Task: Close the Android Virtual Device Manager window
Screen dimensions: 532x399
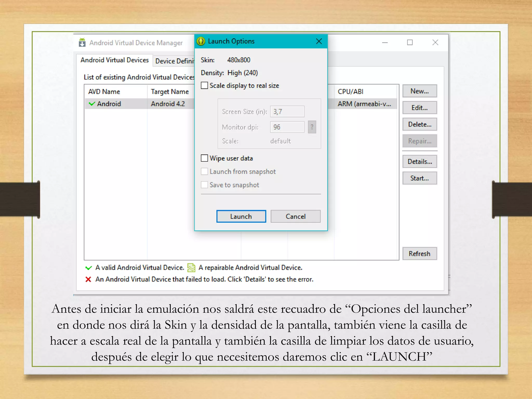Action: (x=435, y=42)
